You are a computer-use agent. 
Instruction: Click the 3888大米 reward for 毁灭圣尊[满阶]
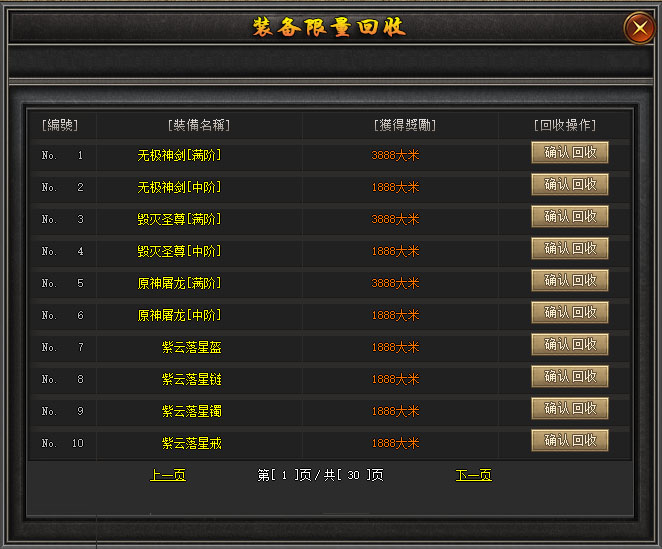395,219
